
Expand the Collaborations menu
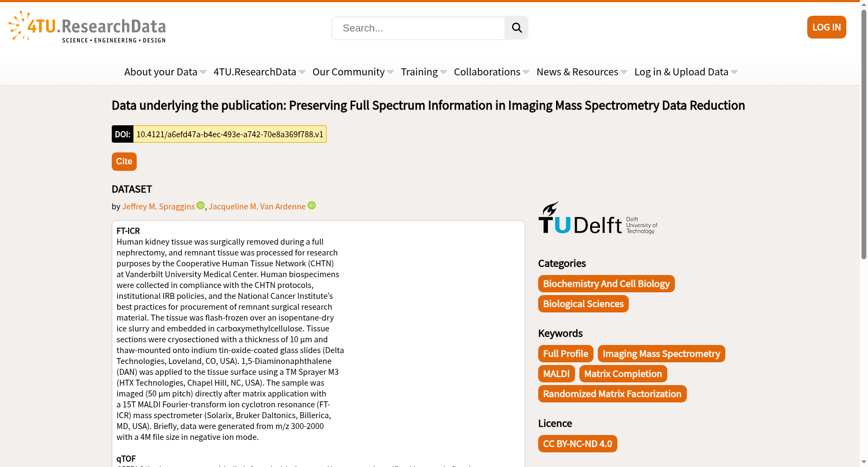tap(492, 72)
